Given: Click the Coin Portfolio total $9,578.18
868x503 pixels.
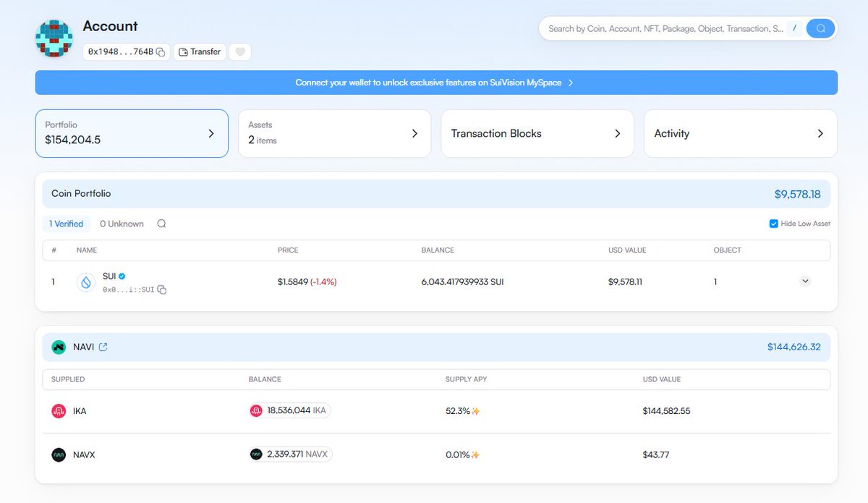Looking at the screenshot, I should pyautogui.click(x=797, y=194).
